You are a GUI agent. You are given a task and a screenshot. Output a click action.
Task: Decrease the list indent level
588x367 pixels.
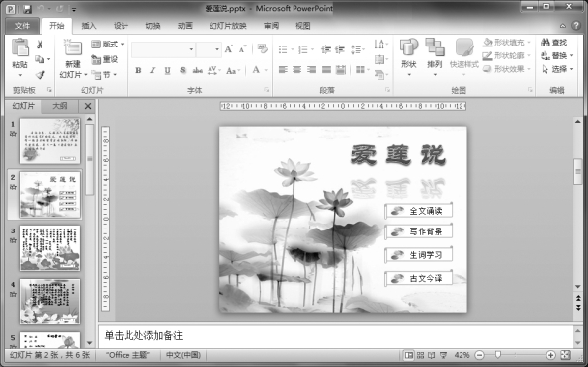pos(326,49)
